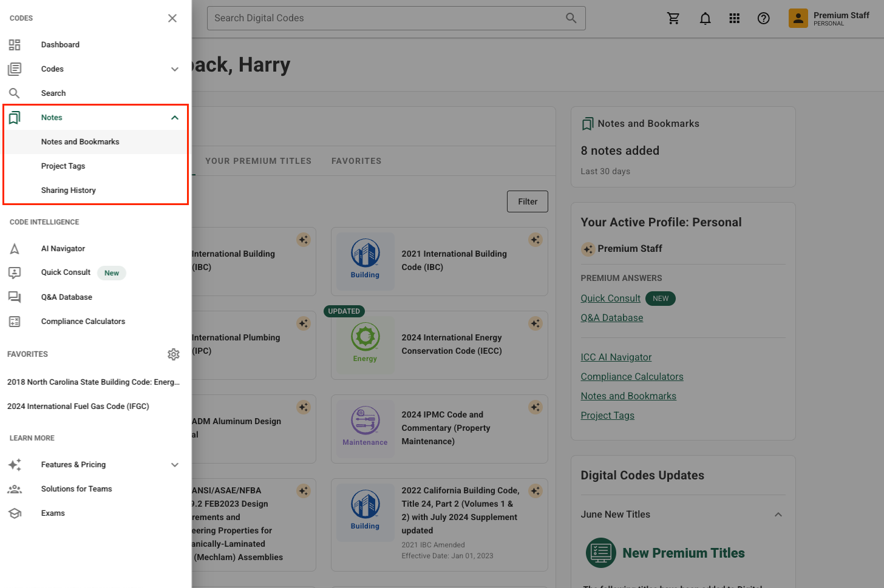Expand Features & Pricing chevron
This screenshot has width=884, height=588.
pyautogui.click(x=175, y=465)
